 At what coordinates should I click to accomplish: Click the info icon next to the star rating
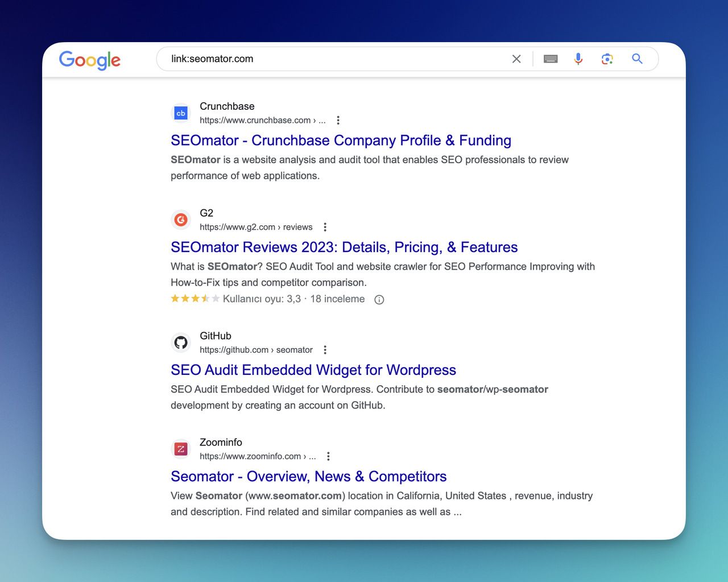379,299
